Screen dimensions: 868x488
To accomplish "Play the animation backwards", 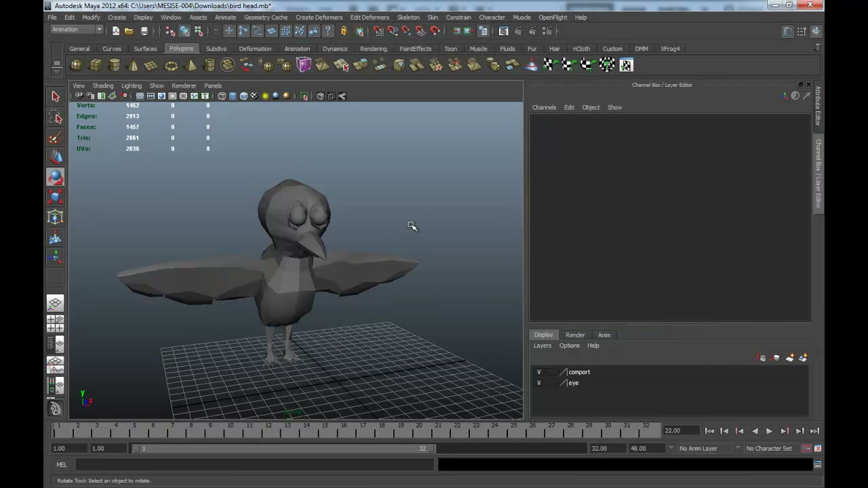I will tap(755, 431).
